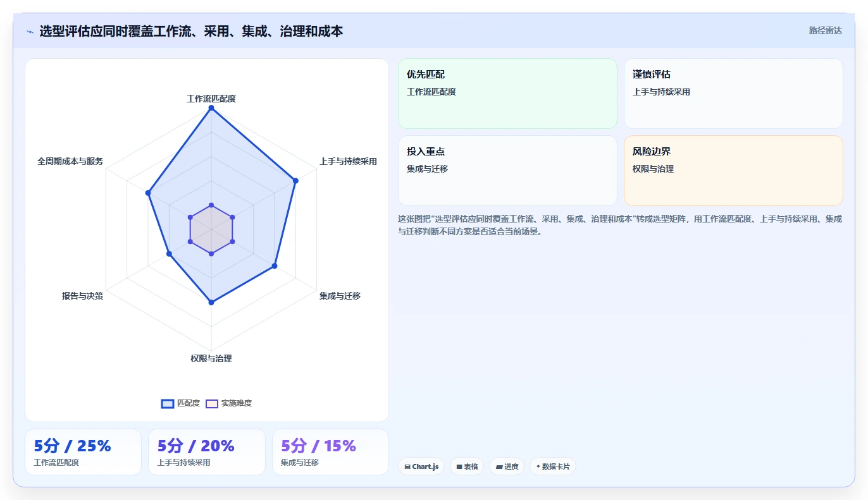Screen dimensions: 868x500
Task: Open the 风险边界 card
Action: coord(733,171)
